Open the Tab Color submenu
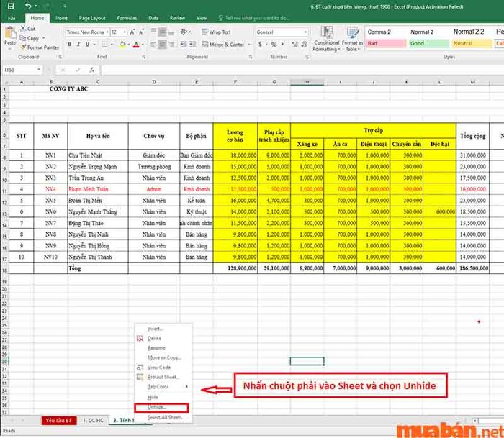504x438 pixels. click(163, 387)
